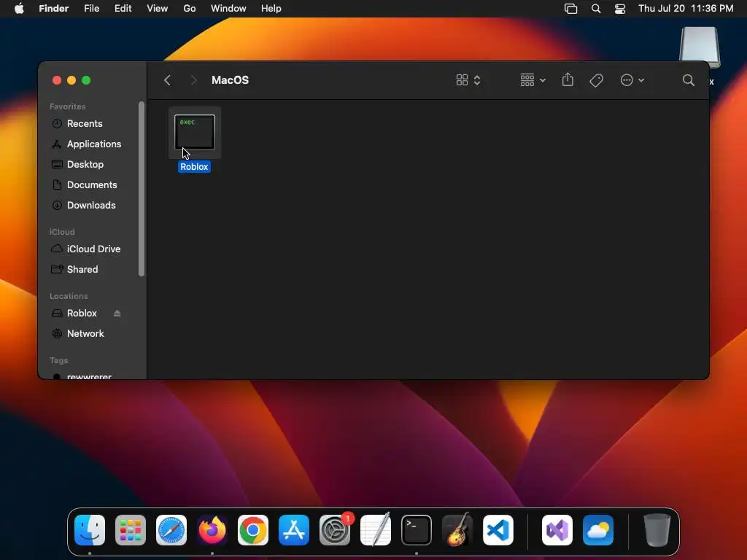Go forward with the forward chevron
The height and width of the screenshot is (560, 747).
(193, 80)
